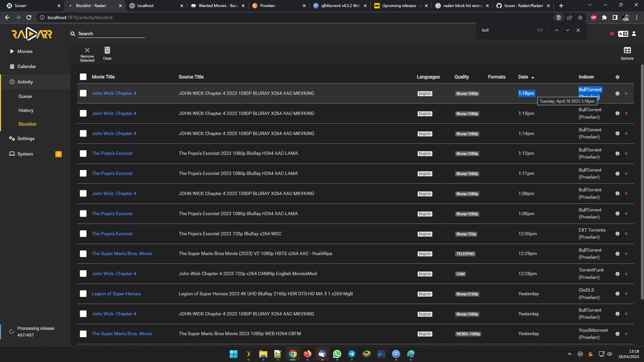The height and width of the screenshot is (362, 644).
Task: Open keyboard shortcuts A-Z icon
Action: (623, 34)
